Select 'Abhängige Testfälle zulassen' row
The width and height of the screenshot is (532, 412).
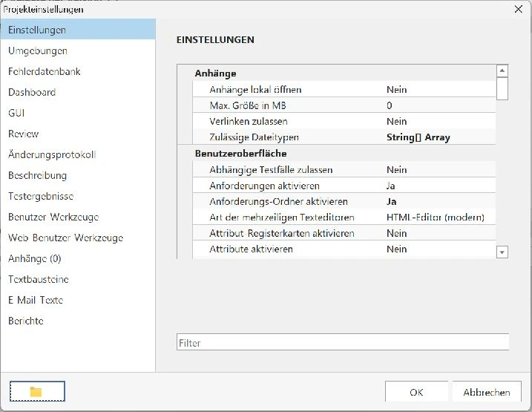344,169
